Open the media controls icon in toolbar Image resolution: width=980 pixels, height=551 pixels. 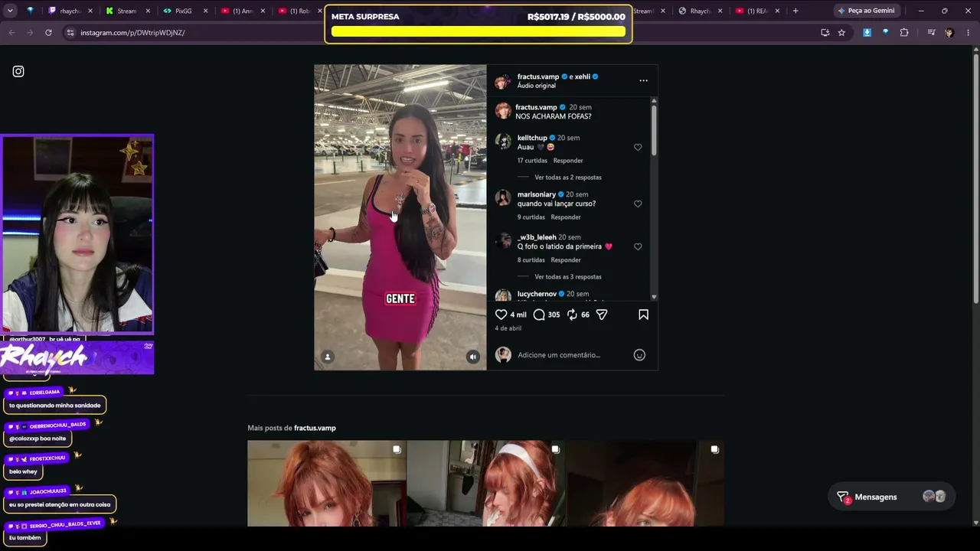931,32
